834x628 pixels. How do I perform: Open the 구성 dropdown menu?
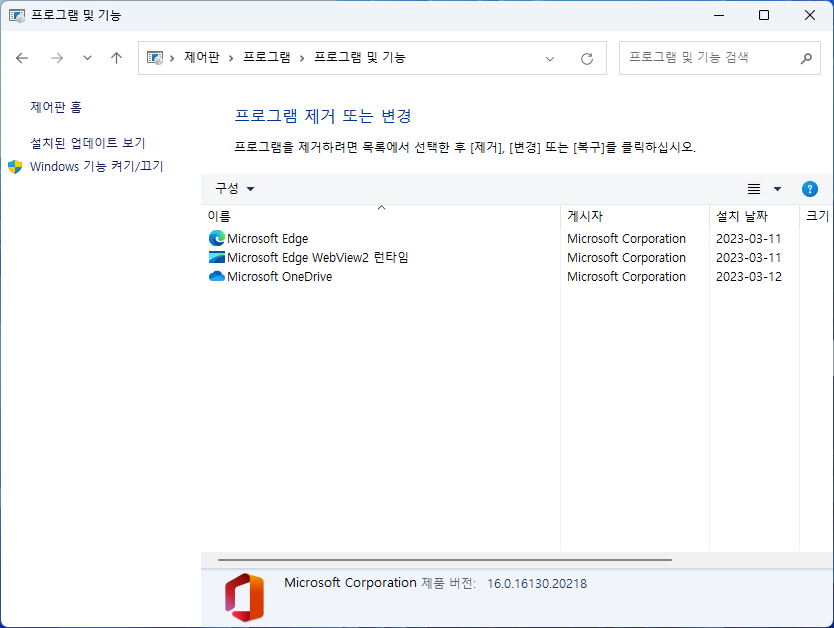coord(235,188)
